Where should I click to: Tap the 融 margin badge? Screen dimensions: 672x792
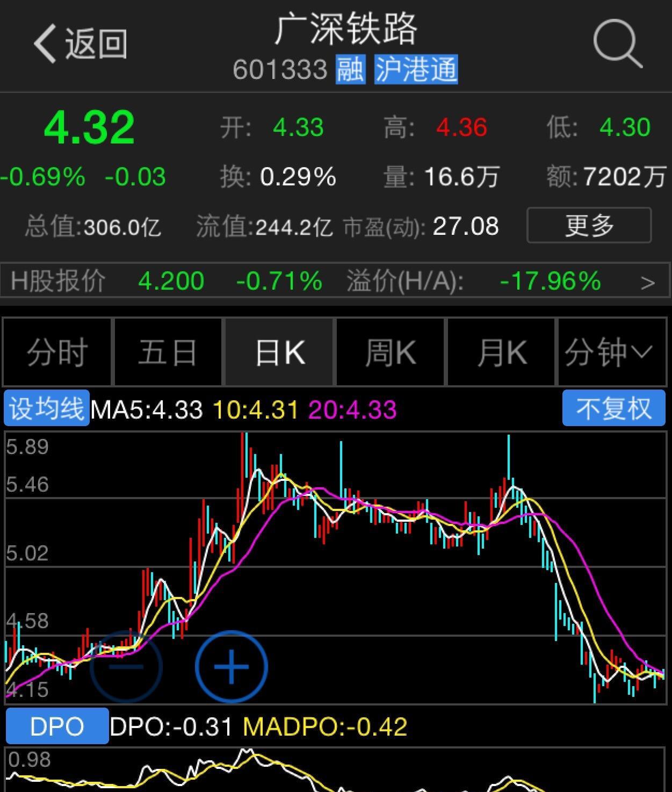[351, 69]
